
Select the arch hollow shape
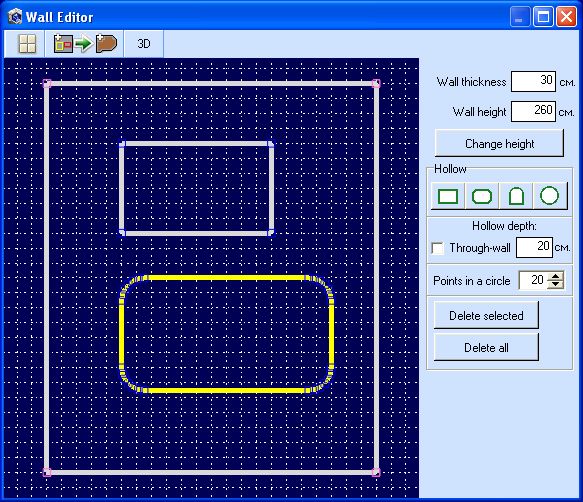(516, 196)
